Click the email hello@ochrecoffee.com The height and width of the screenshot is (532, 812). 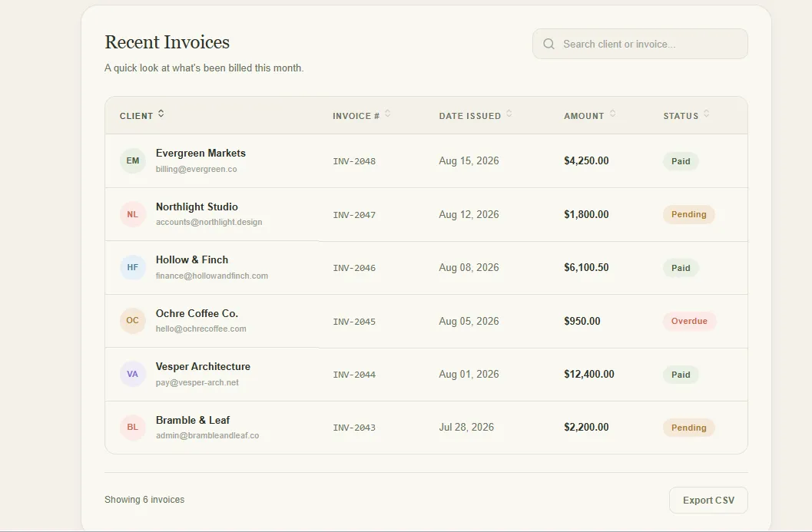click(x=201, y=329)
